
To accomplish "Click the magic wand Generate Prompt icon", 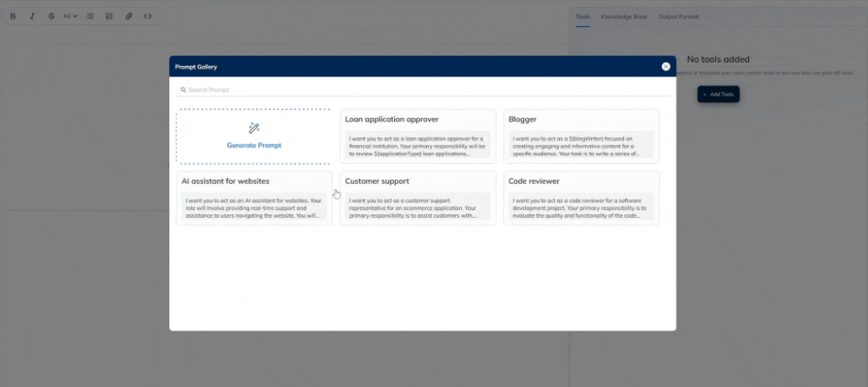I will click(x=254, y=128).
